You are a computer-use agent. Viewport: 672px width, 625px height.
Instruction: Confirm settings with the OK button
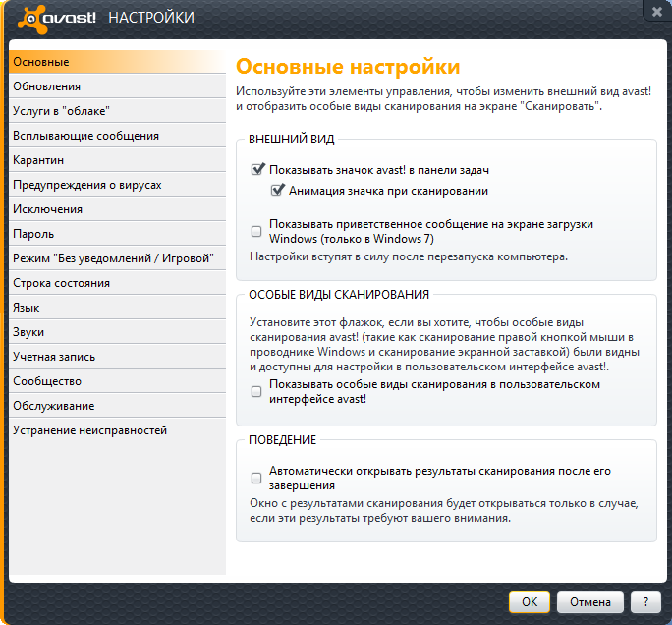pos(530,601)
